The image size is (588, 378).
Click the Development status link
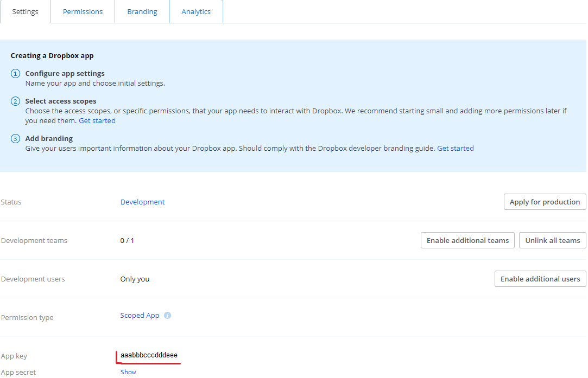tap(142, 202)
